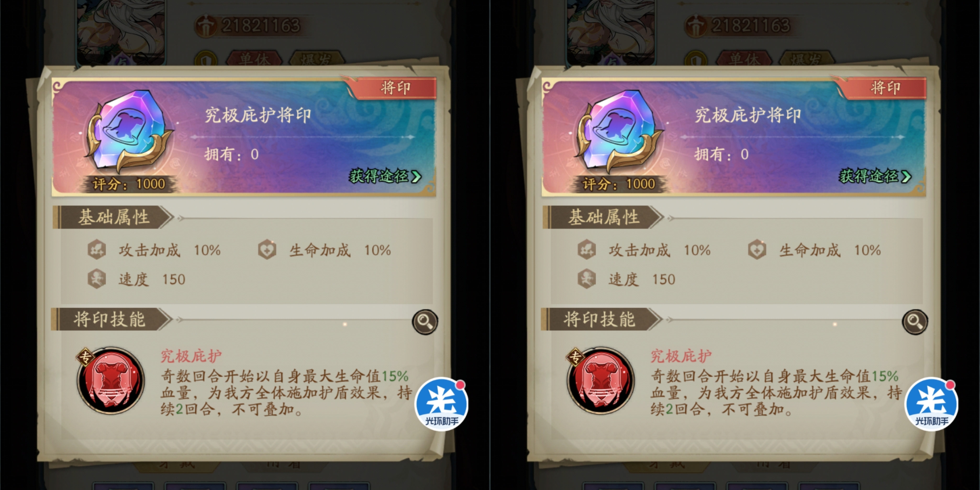
Task: Click magnifier icon in left panel's 将印技能 header
Action: tap(425, 322)
